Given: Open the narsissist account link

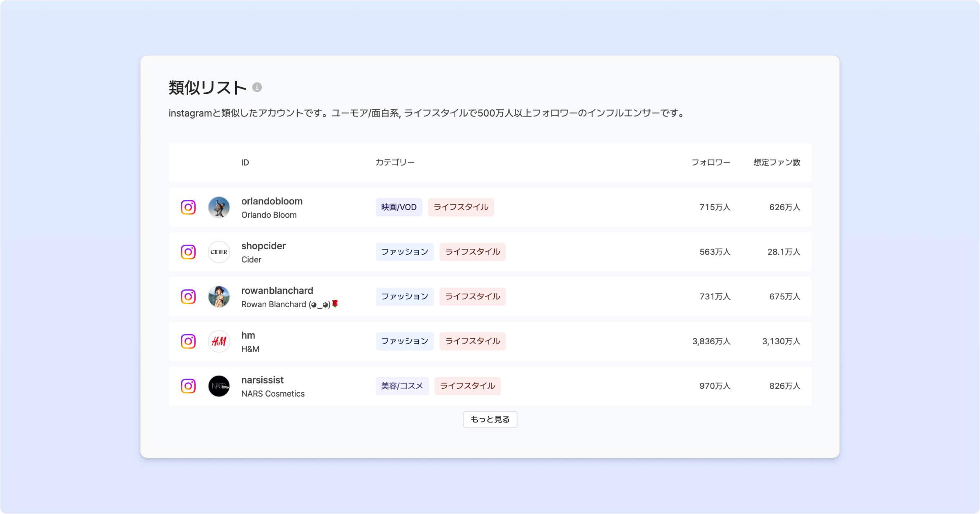Looking at the screenshot, I should coord(262,380).
